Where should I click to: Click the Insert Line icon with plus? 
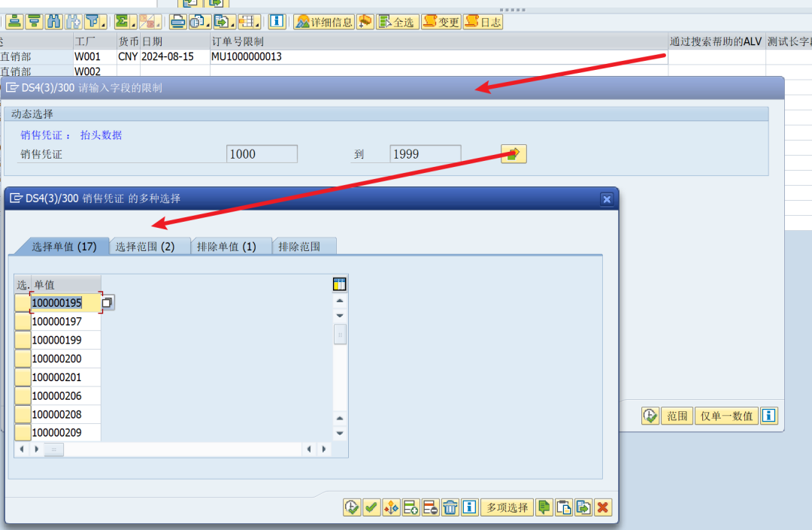coord(411,507)
